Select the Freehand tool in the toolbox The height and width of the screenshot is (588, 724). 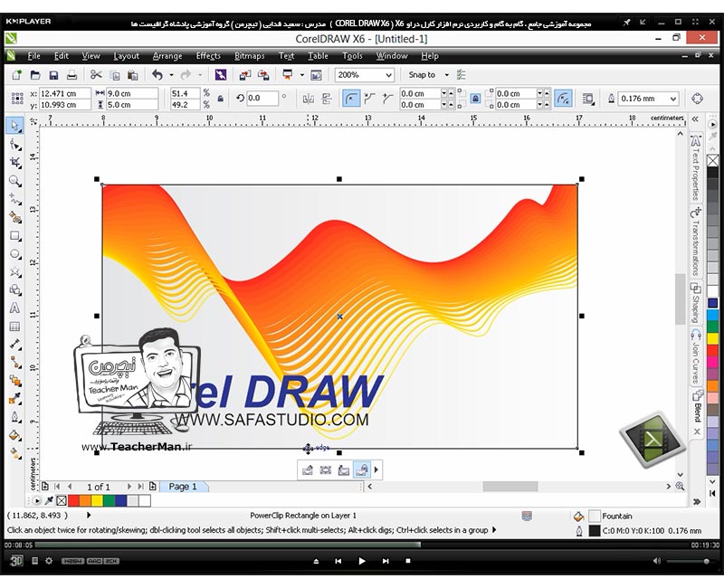14,199
